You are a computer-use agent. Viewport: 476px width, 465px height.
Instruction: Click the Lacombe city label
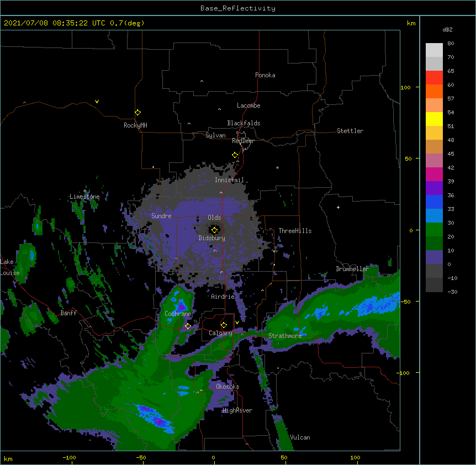(248, 105)
